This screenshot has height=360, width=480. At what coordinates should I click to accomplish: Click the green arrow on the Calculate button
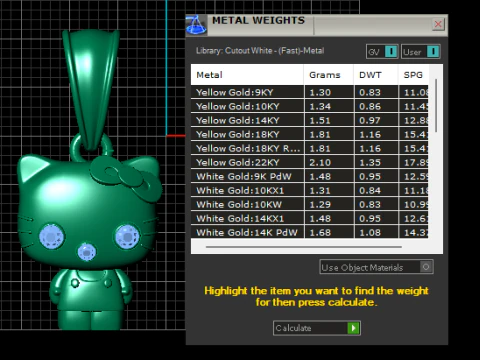tap(353, 328)
